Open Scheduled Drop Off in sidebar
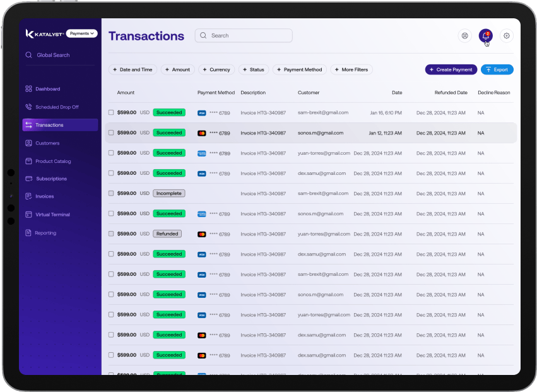 pos(56,107)
